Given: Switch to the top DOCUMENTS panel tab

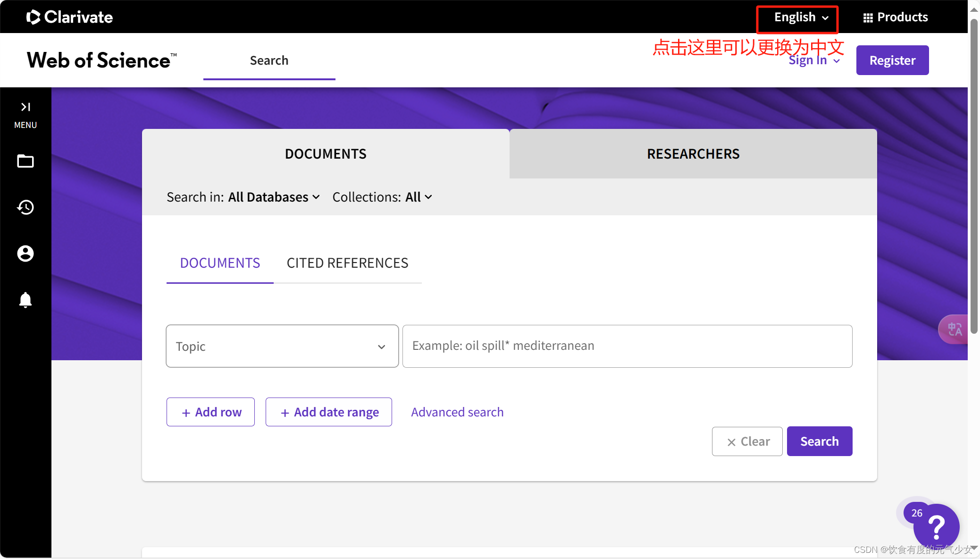Looking at the screenshot, I should [326, 154].
